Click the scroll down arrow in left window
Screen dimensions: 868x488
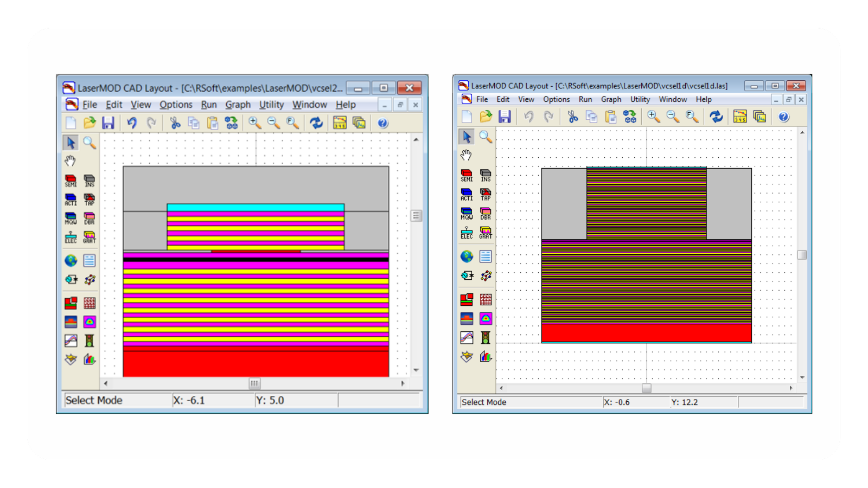click(x=416, y=370)
